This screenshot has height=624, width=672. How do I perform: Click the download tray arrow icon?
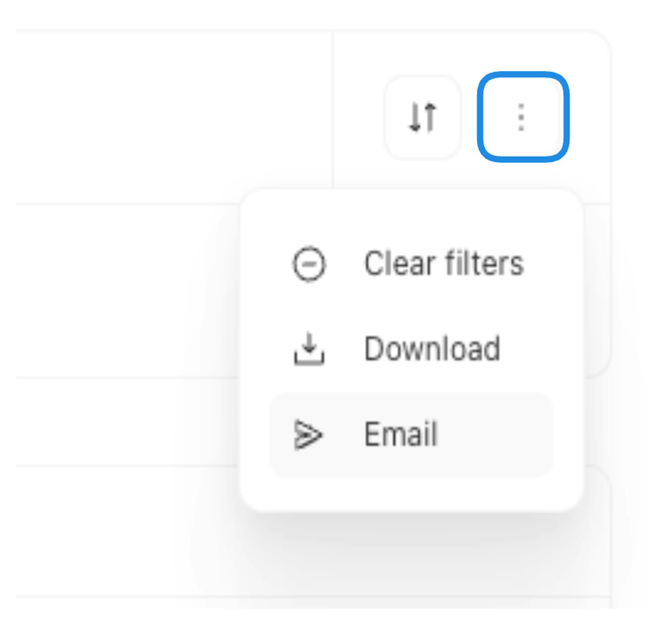coord(309,349)
